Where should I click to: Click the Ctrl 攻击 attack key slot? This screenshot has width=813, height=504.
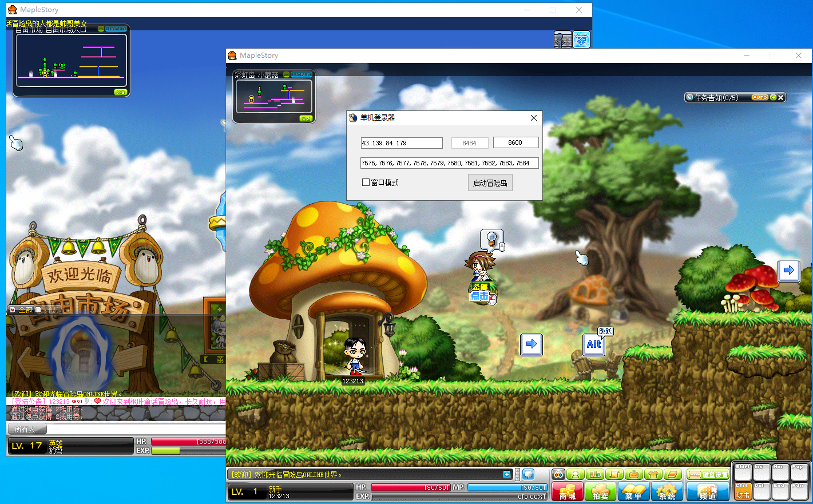tap(743, 491)
